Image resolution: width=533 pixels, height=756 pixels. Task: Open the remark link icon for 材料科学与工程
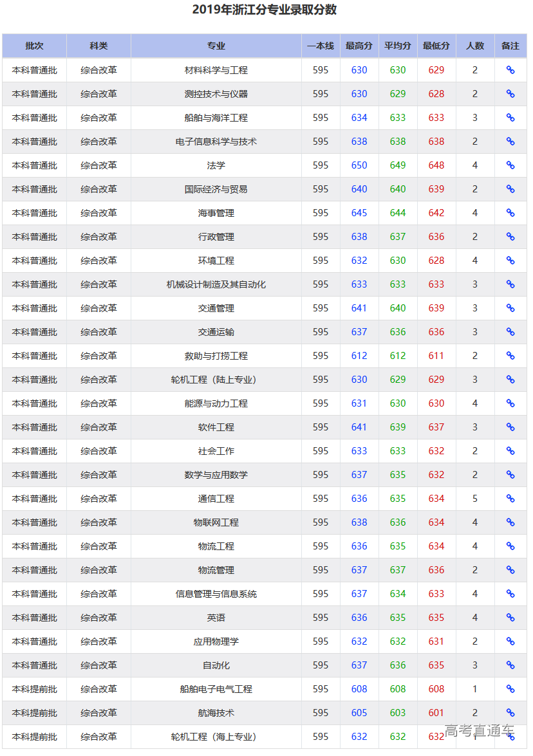(x=510, y=70)
